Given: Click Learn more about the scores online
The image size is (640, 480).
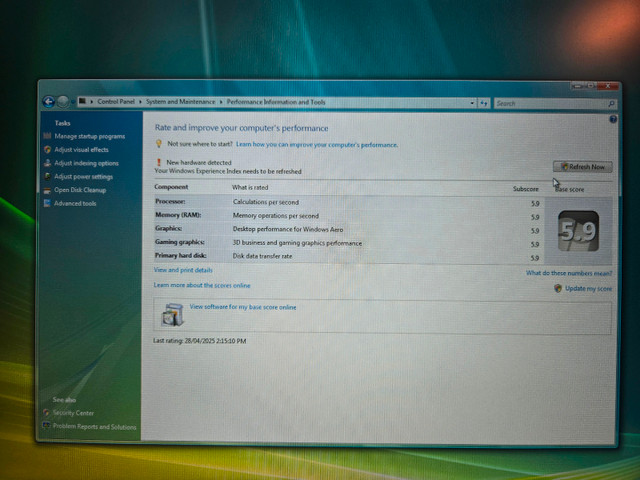Looking at the screenshot, I should (202, 285).
